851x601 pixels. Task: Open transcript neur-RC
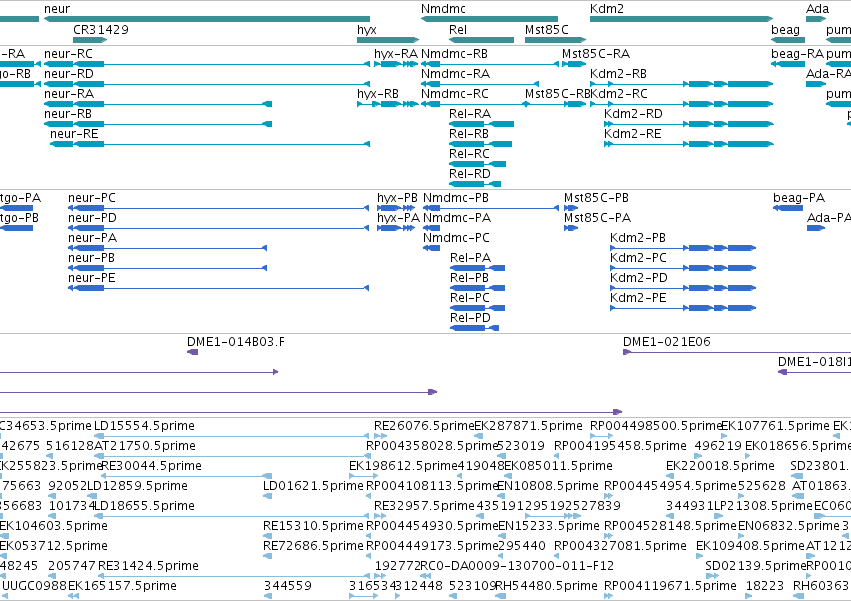click(x=68, y=54)
